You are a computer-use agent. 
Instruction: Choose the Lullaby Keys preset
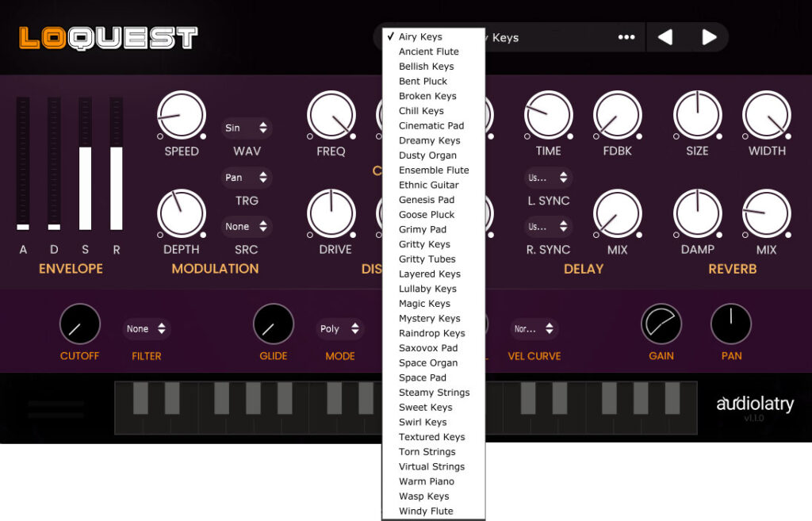(x=434, y=289)
